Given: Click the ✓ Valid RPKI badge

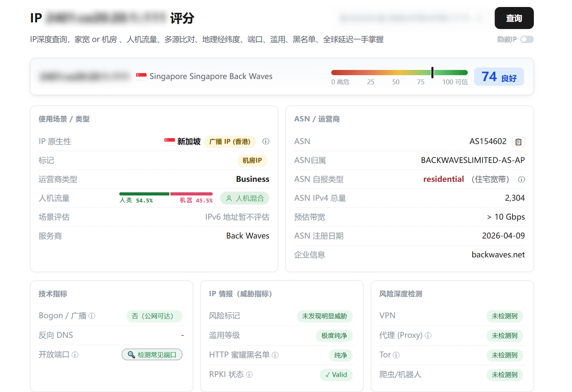Looking at the screenshot, I should click(x=336, y=375).
